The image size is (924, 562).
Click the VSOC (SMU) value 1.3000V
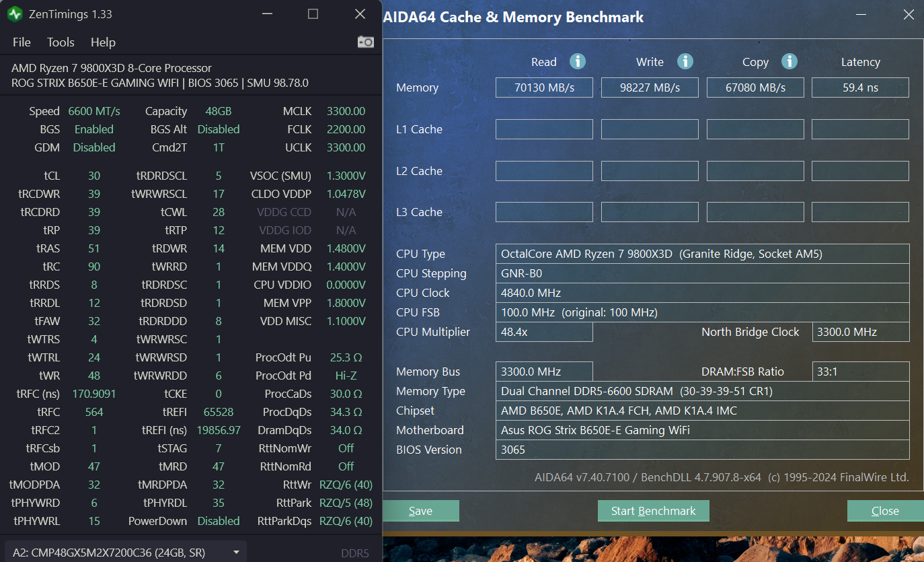(x=346, y=176)
